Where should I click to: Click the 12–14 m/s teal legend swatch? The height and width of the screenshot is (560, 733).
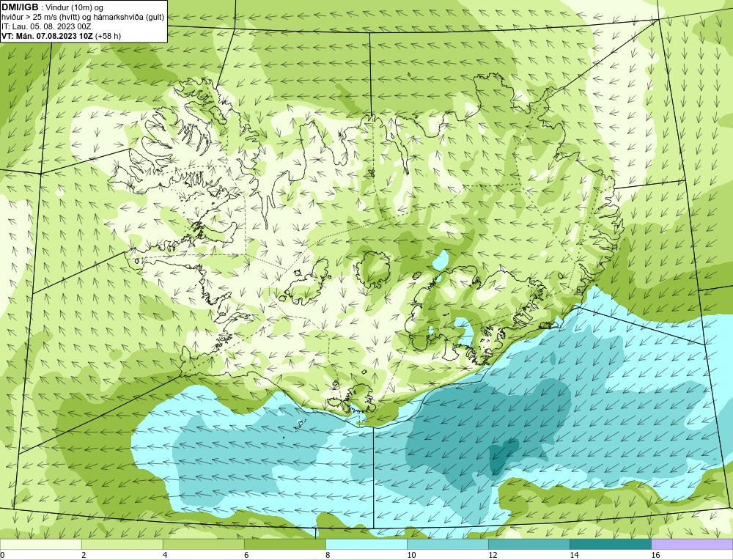[x=528, y=544]
